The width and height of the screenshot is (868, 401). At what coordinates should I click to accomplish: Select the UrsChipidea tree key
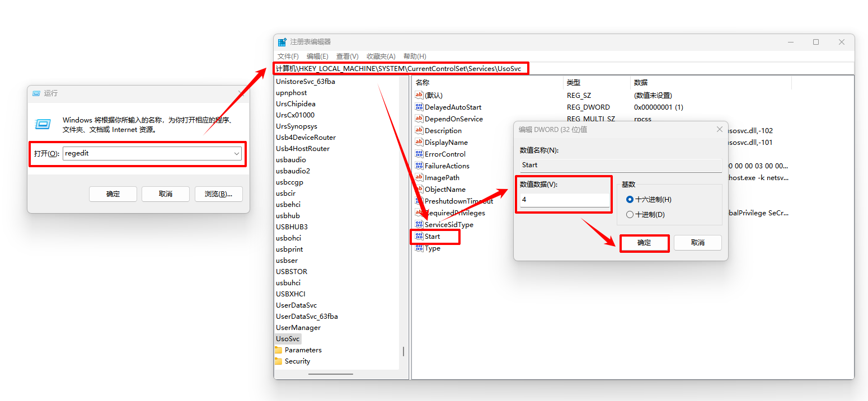295,103
